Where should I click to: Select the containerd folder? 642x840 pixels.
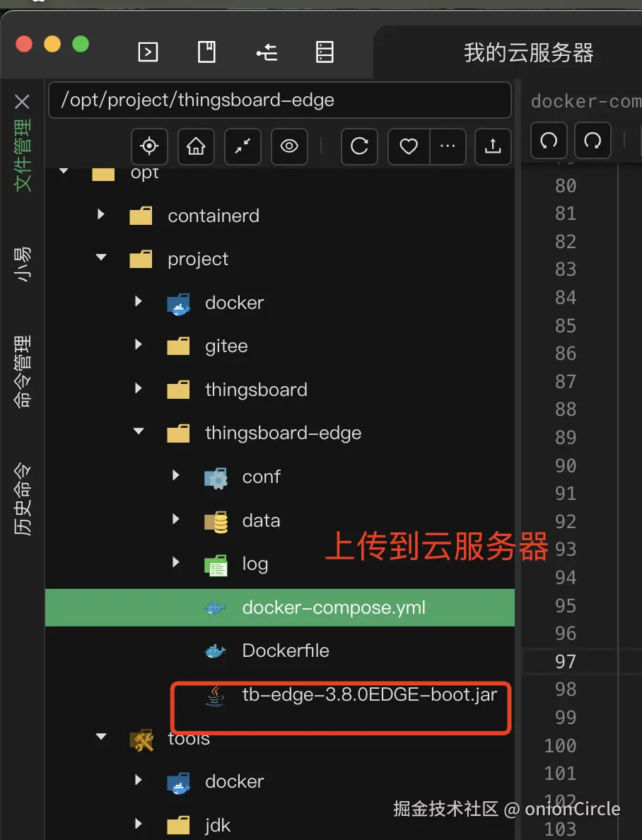pos(214,216)
